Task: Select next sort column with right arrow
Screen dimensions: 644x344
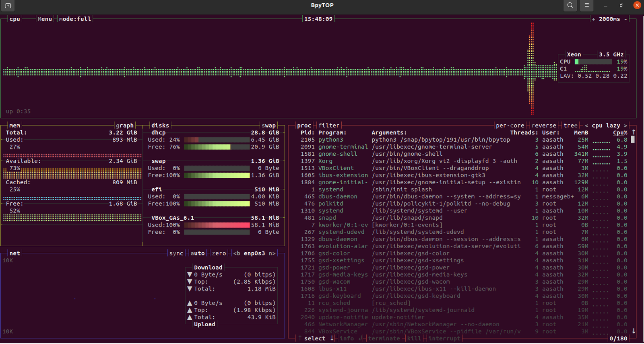Action: click(x=625, y=126)
